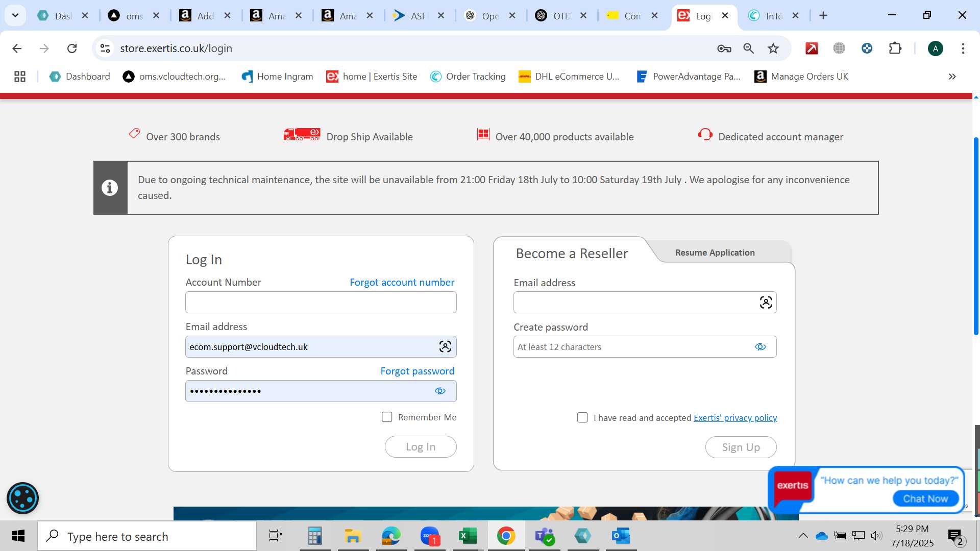Open Task View on the taskbar
Screen dimensions: 980x551
click(x=276, y=536)
